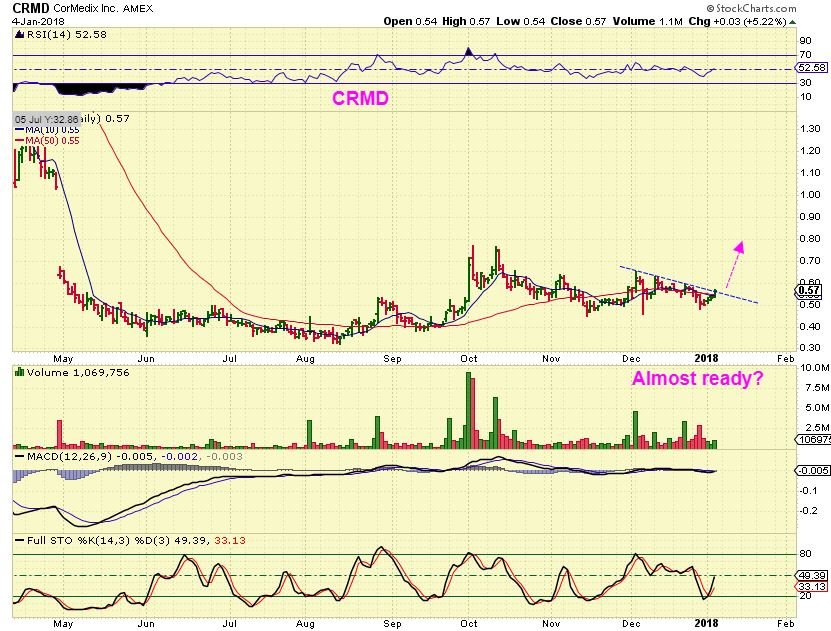831x631 pixels.
Task: Click the 1.30 price axis label
Action: click(x=809, y=129)
